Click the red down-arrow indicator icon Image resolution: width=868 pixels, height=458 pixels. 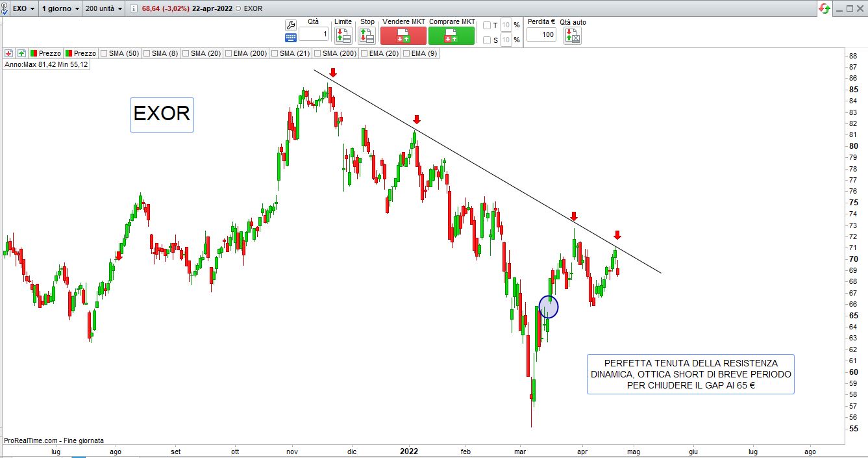[8, 53]
